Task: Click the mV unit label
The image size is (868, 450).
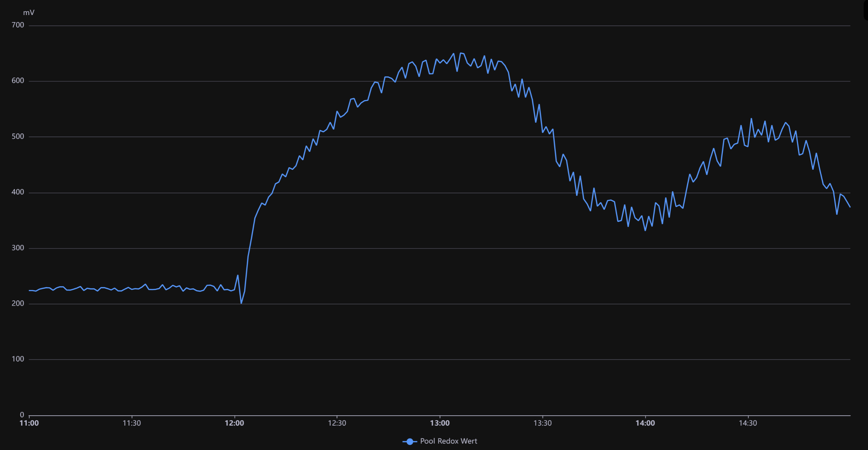Action: pos(29,12)
